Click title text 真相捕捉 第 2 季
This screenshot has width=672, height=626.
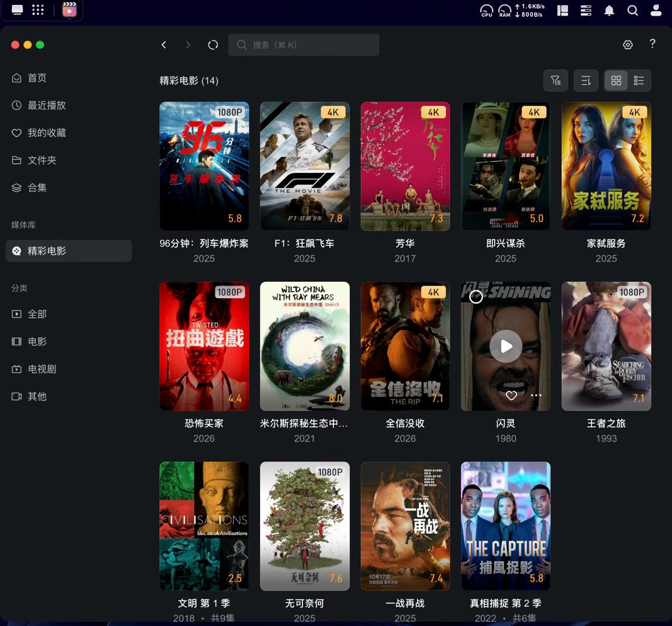coord(506,604)
